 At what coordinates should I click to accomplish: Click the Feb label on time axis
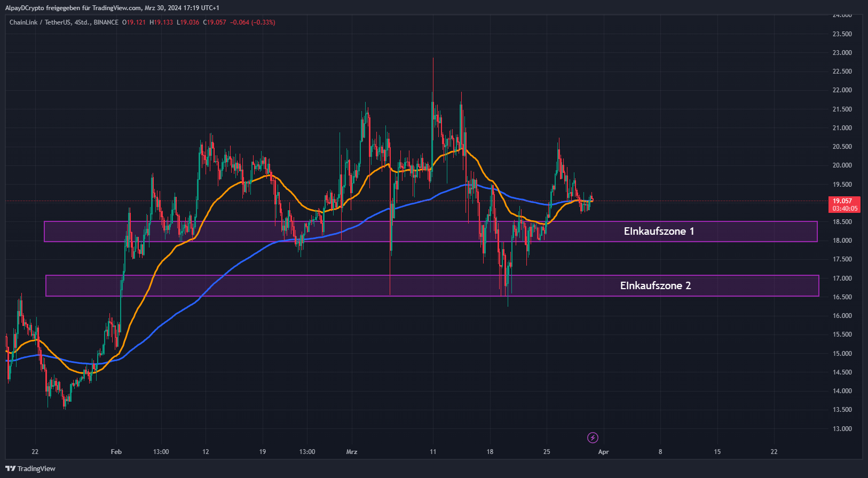click(x=116, y=452)
